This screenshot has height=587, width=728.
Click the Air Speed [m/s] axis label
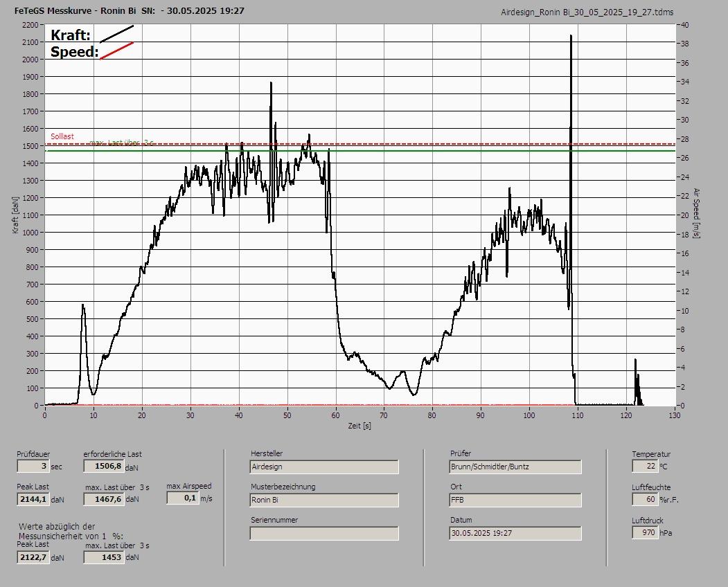point(696,213)
